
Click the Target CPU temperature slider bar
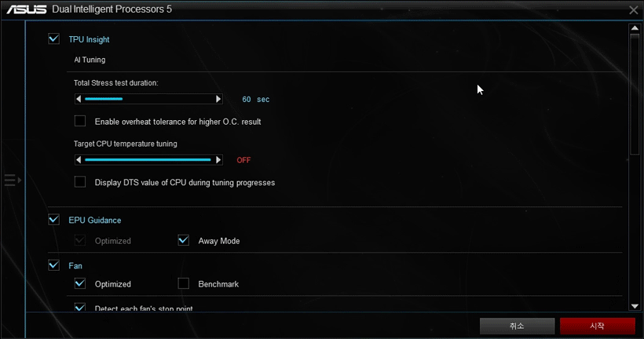pyautogui.click(x=148, y=159)
